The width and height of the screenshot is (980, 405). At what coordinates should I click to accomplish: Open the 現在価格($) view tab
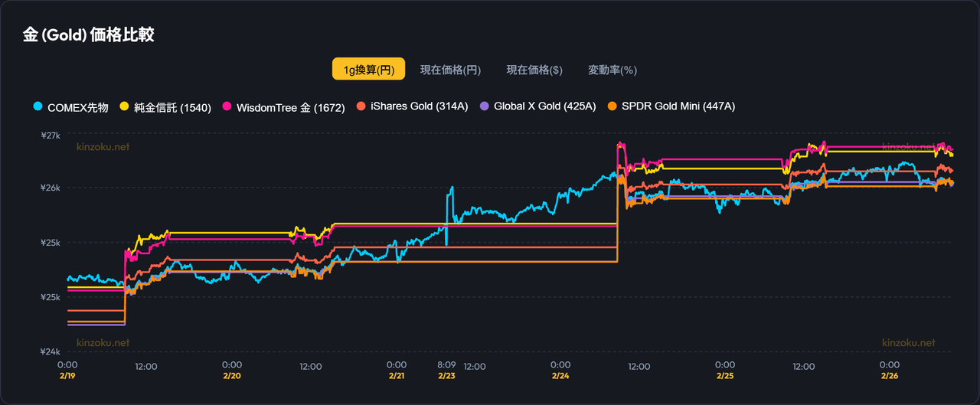pyautogui.click(x=534, y=70)
